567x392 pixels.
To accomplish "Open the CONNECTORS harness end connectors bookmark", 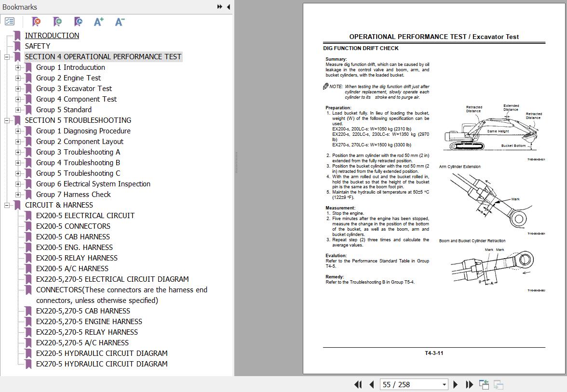I will point(122,295).
